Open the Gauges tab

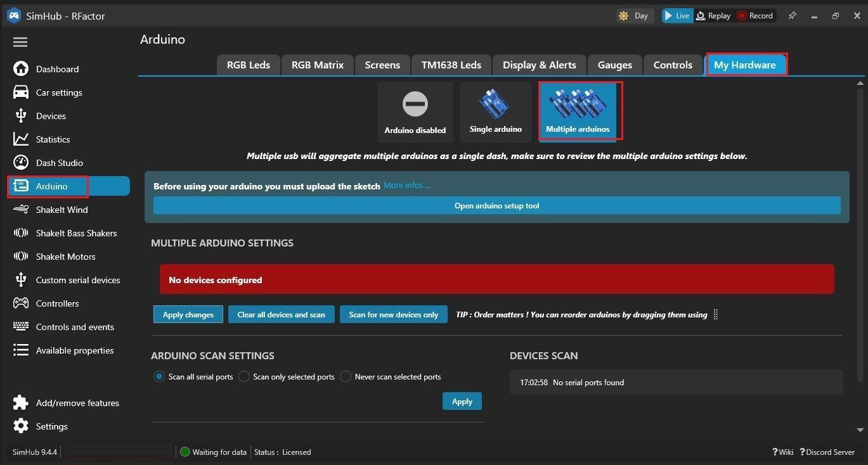[x=615, y=65]
